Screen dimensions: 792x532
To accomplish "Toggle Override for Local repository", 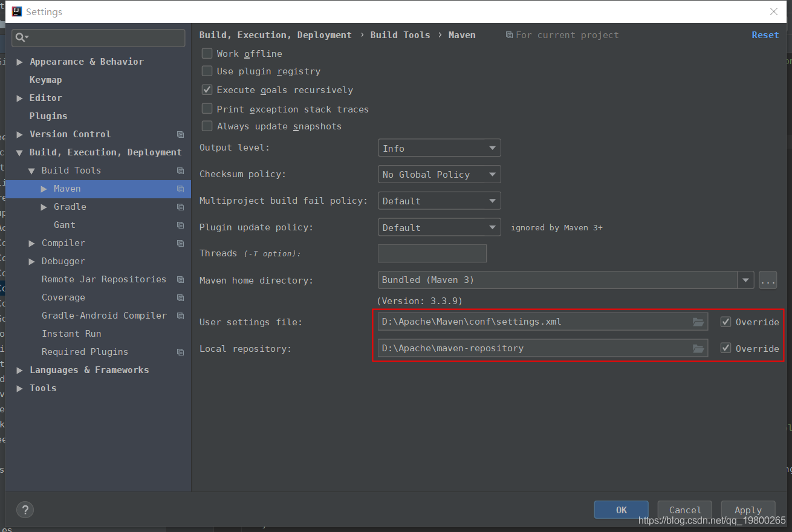I will [x=726, y=348].
